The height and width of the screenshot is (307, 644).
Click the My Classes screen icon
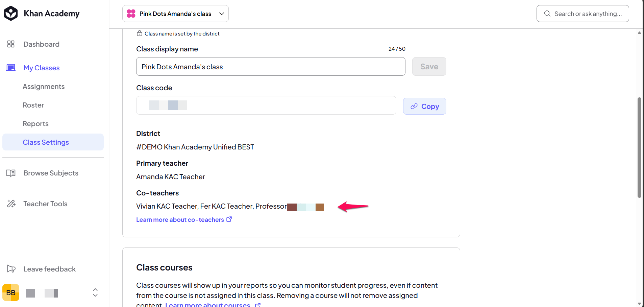[11, 68]
